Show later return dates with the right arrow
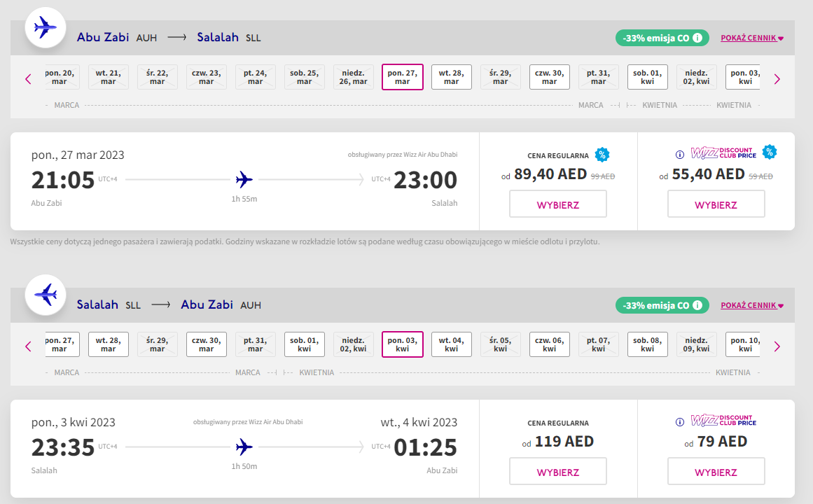This screenshot has width=813, height=504. pyautogui.click(x=777, y=346)
